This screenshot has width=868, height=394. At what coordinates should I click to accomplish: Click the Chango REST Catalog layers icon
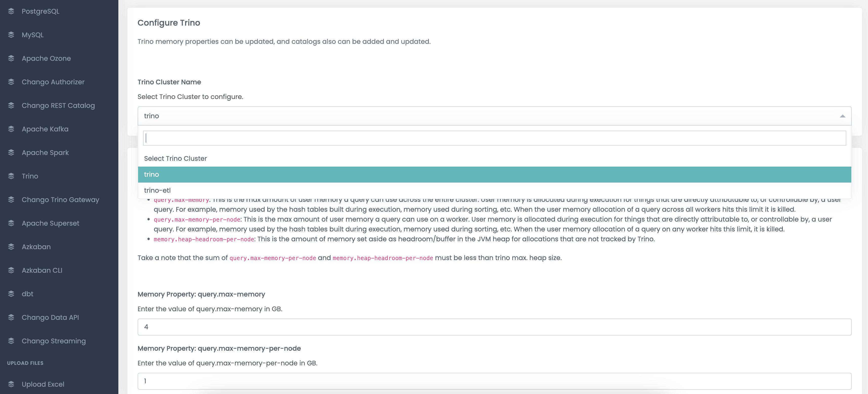point(11,106)
